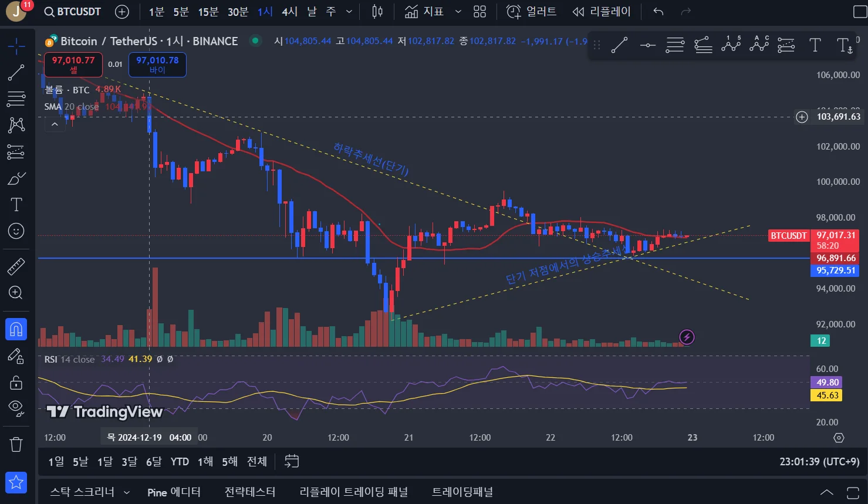Screen dimensions: 868x504
Task: Expand the timeframe list chevron
Action: pos(349,12)
